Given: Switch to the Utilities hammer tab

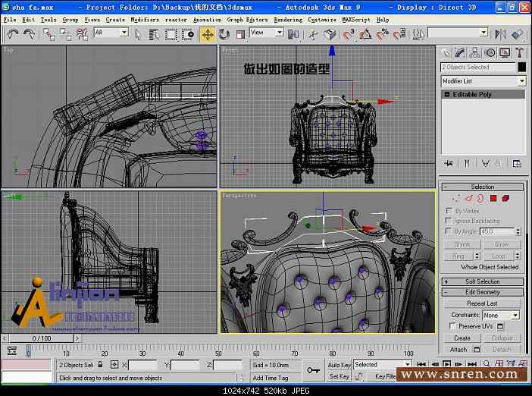Looking at the screenshot, I should [519, 52].
